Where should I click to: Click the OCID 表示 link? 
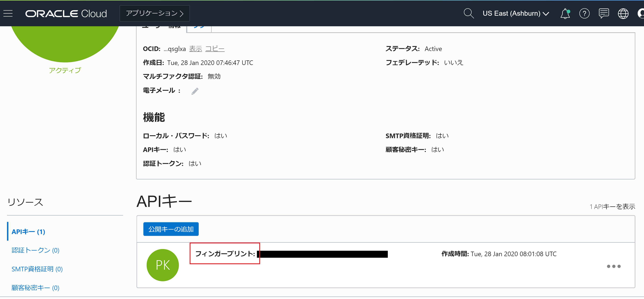pyautogui.click(x=195, y=49)
